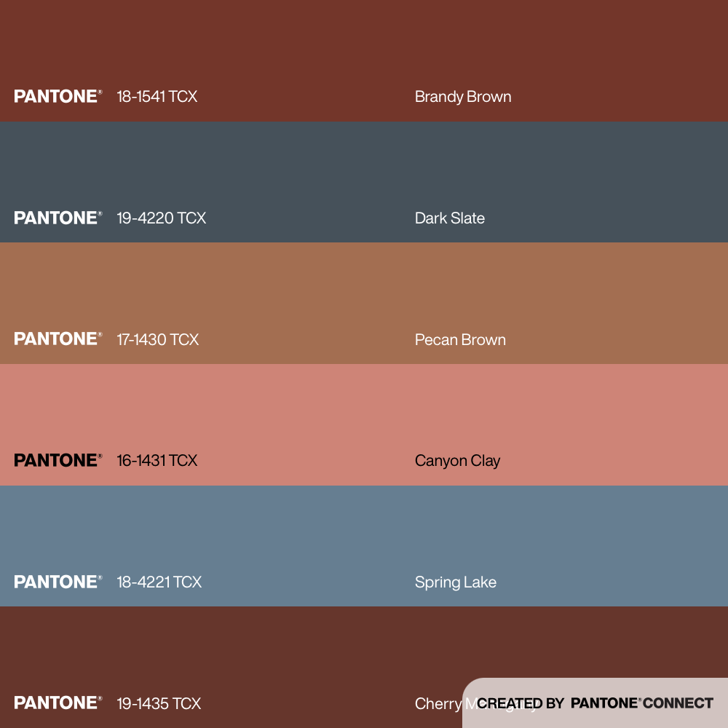The width and height of the screenshot is (728, 728).
Task: Select the 18-4221 TCX color code
Action: 159,582
